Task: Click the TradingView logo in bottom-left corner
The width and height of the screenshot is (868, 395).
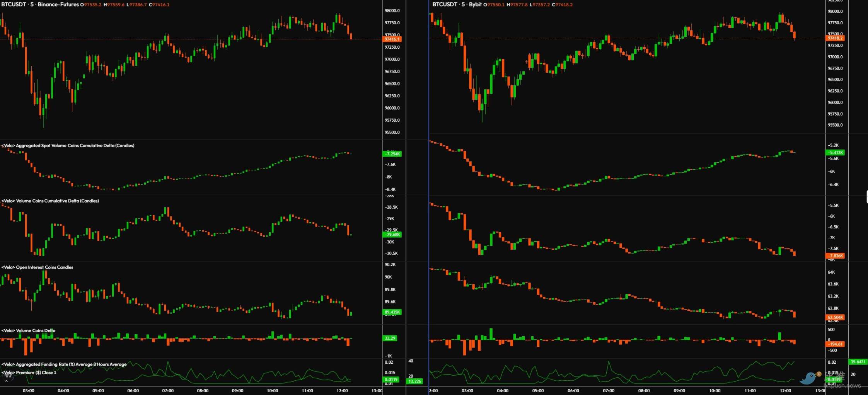Action: click(x=8, y=375)
